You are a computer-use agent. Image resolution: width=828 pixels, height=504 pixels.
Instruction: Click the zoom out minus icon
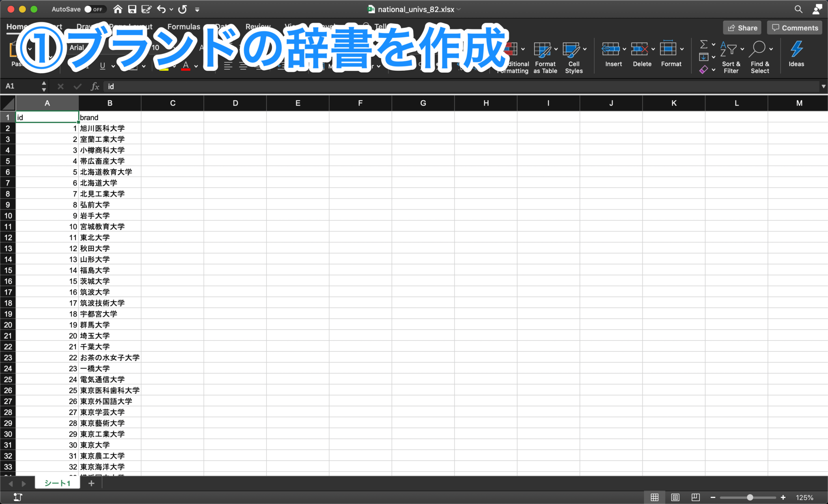coord(713,497)
